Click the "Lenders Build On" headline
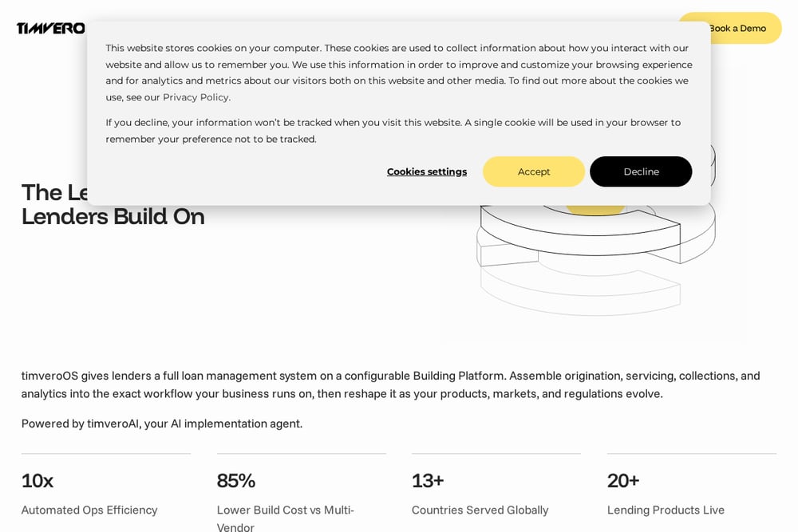This screenshot has height=532, width=798. pyautogui.click(x=113, y=217)
